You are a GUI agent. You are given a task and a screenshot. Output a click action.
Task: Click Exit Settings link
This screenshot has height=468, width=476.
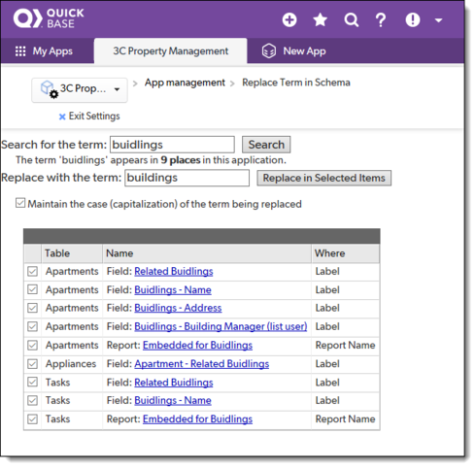pos(94,116)
